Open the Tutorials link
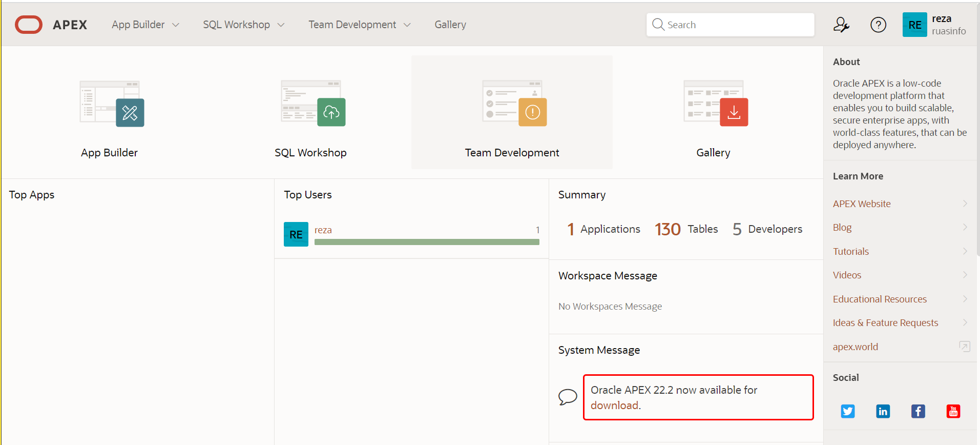 point(851,251)
